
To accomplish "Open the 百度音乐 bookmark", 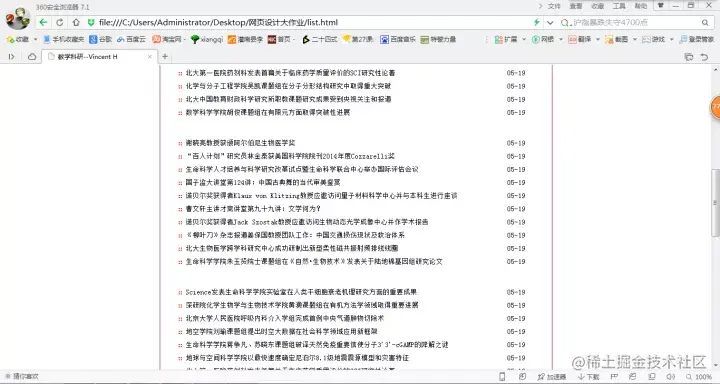I will (398, 40).
